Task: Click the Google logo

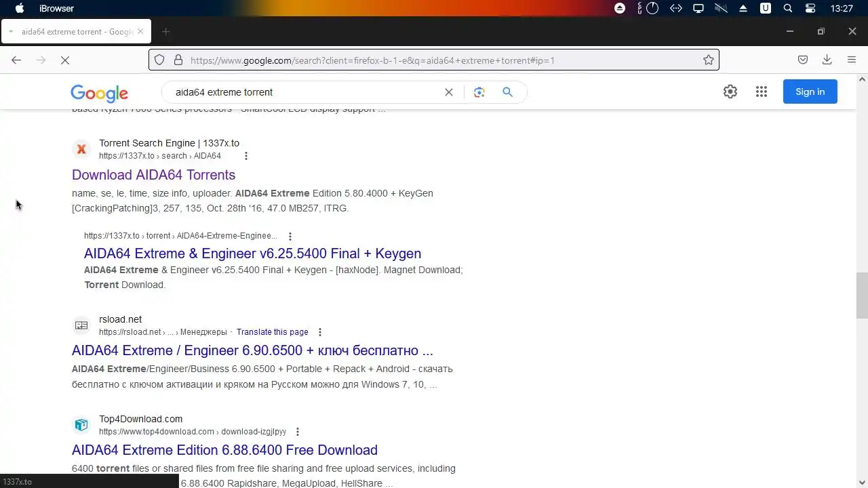Action: pyautogui.click(x=99, y=93)
